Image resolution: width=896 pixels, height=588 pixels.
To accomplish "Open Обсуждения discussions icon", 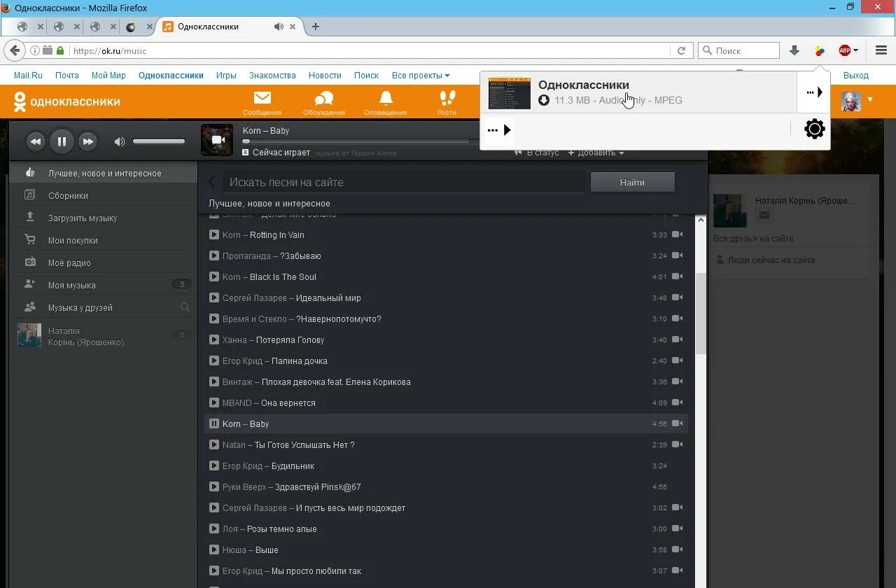I will [x=323, y=102].
